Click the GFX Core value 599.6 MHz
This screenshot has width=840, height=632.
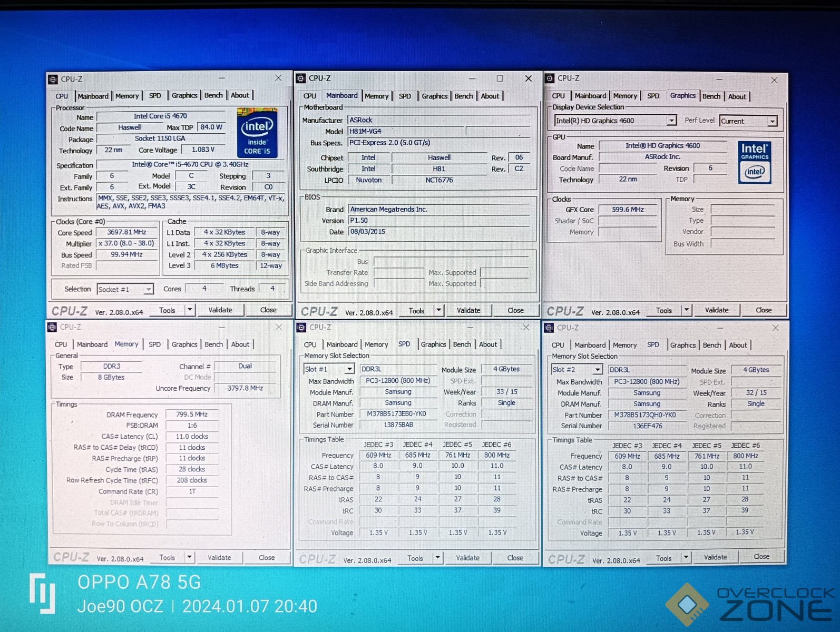pos(628,210)
